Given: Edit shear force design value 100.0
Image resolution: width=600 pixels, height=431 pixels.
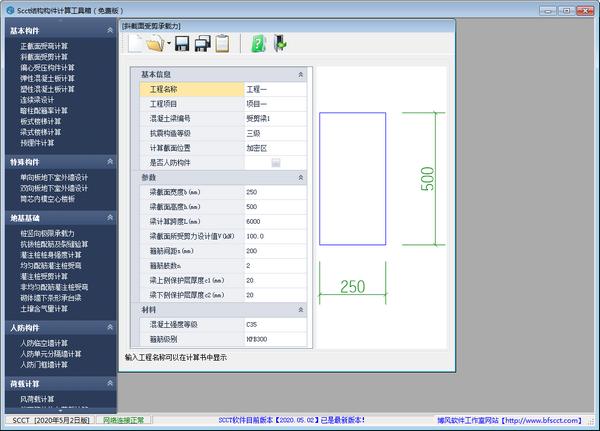Looking at the screenshot, I should click(x=275, y=237).
